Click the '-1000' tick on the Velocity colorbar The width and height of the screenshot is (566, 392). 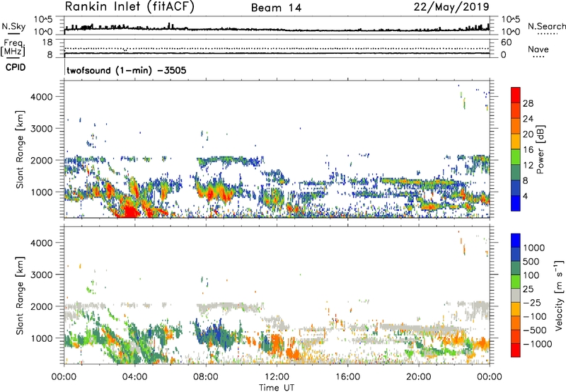(537, 344)
